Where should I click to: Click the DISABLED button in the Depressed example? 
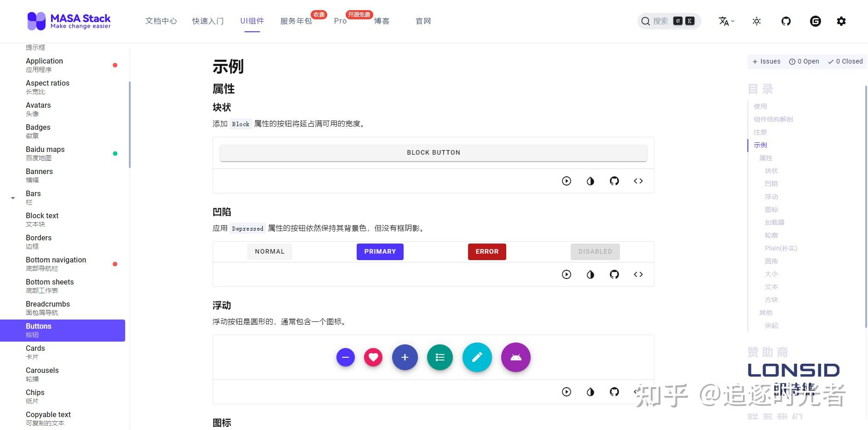[x=595, y=251]
